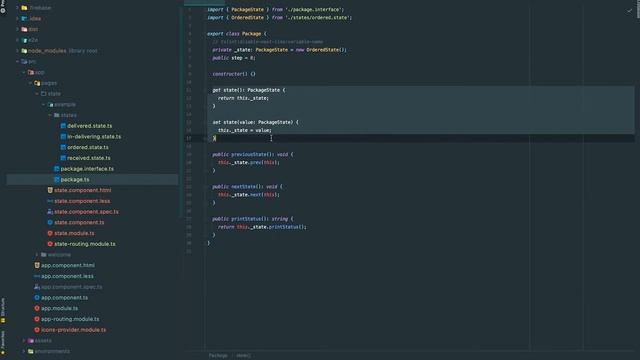This screenshot has width=640, height=360.
Task: Click the HTML icon beside state.component.html
Action: point(50,190)
